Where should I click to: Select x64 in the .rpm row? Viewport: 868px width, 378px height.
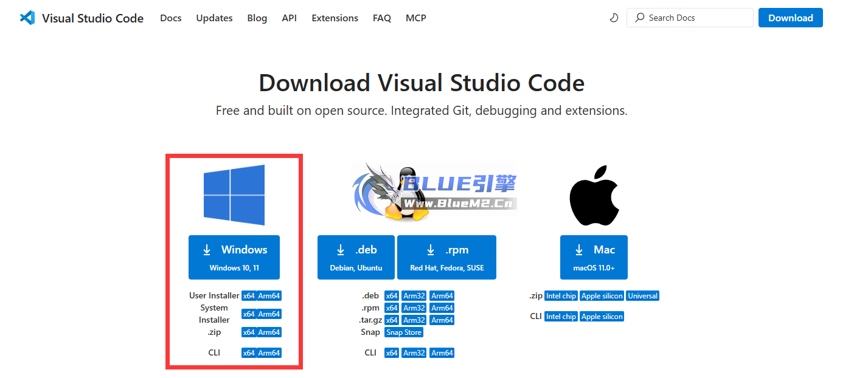click(392, 308)
